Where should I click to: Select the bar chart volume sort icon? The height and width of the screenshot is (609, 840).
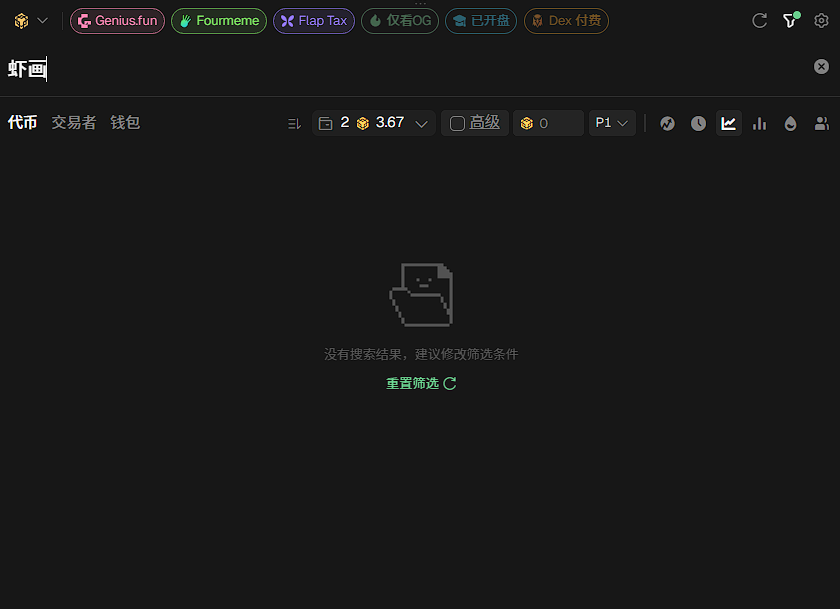coord(760,124)
